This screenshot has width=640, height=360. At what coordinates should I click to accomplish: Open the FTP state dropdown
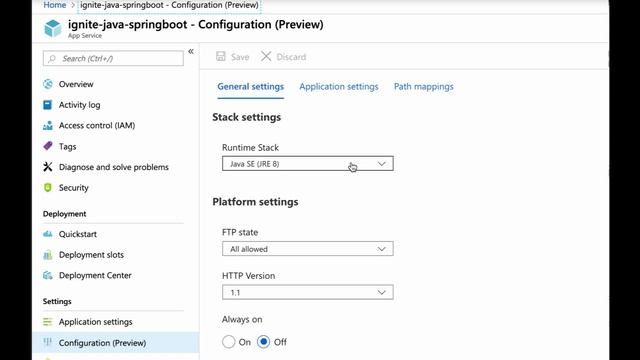pyautogui.click(x=308, y=249)
